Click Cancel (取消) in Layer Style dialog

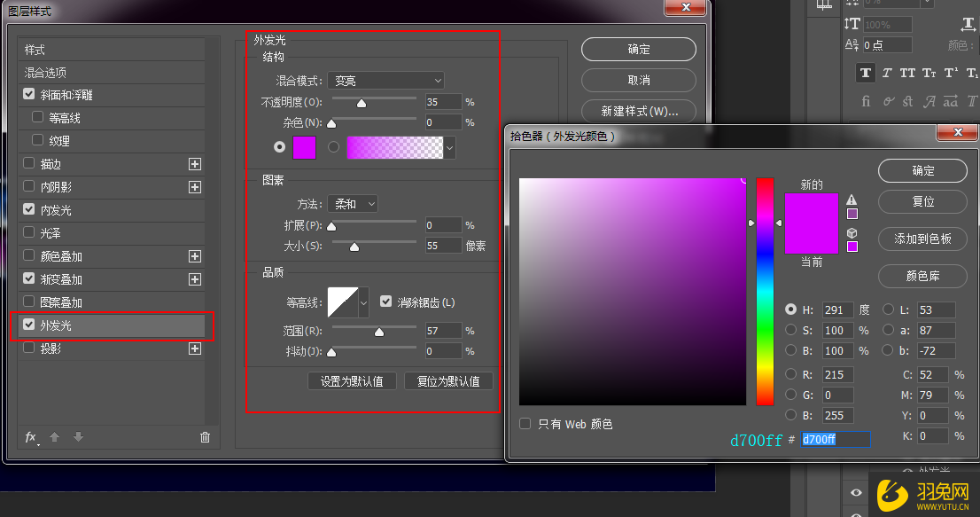click(x=639, y=80)
